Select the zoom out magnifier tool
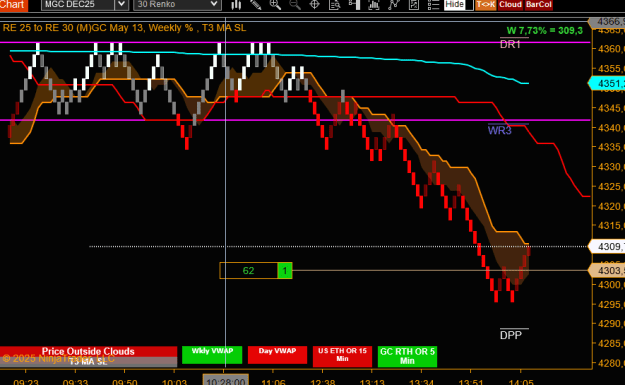The height and width of the screenshot is (385, 625). pyautogui.click(x=295, y=4)
